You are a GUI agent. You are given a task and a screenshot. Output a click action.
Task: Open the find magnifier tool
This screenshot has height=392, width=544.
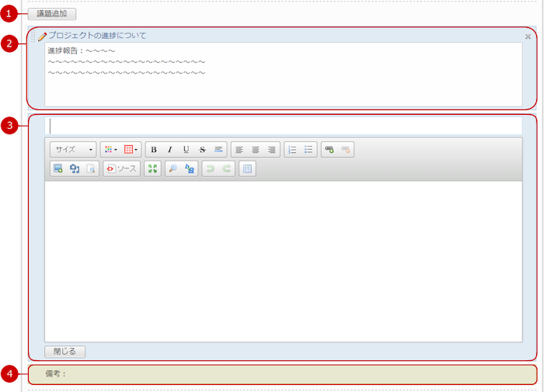click(x=173, y=168)
